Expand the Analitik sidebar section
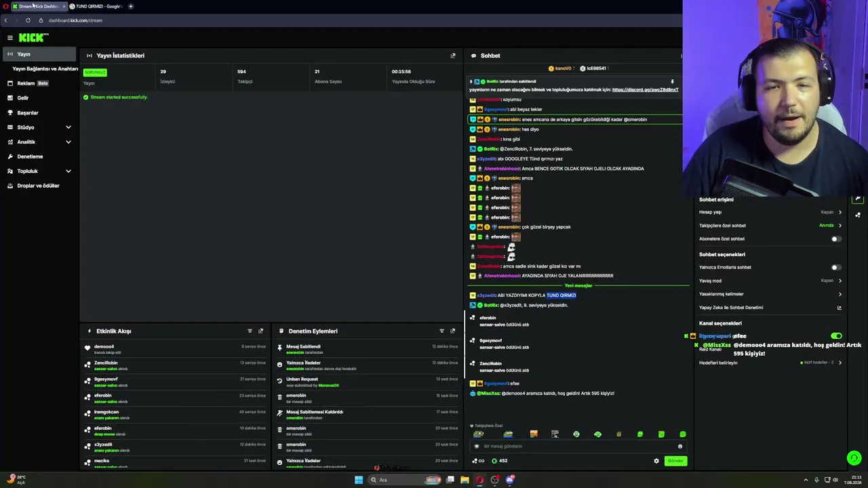This screenshot has height=488, width=868. pyautogui.click(x=68, y=142)
